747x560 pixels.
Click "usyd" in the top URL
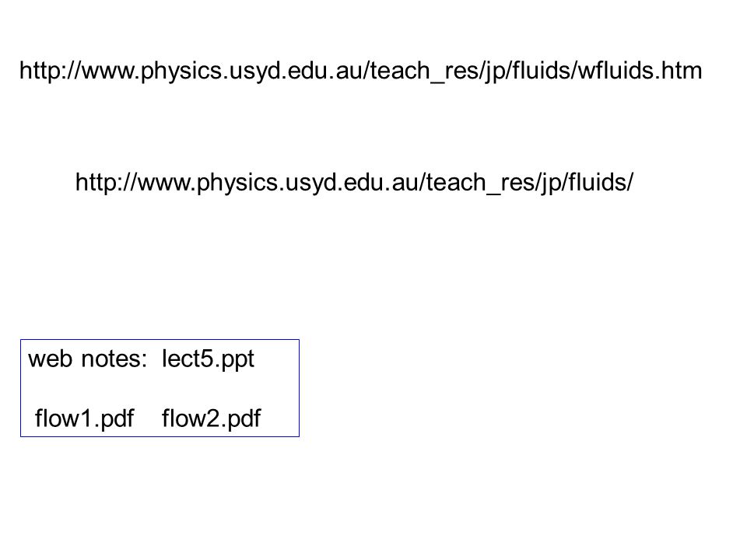coord(255,72)
